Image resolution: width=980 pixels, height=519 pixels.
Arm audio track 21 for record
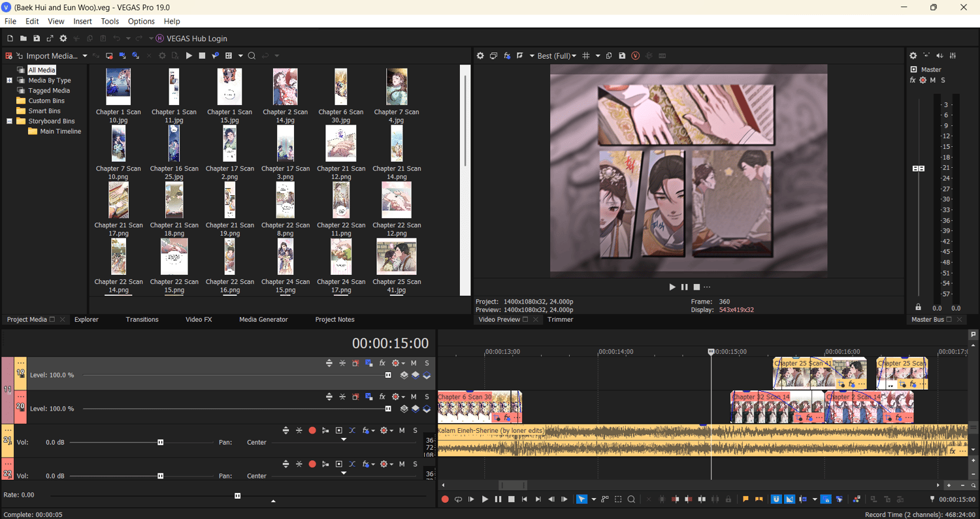click(312, 430)
